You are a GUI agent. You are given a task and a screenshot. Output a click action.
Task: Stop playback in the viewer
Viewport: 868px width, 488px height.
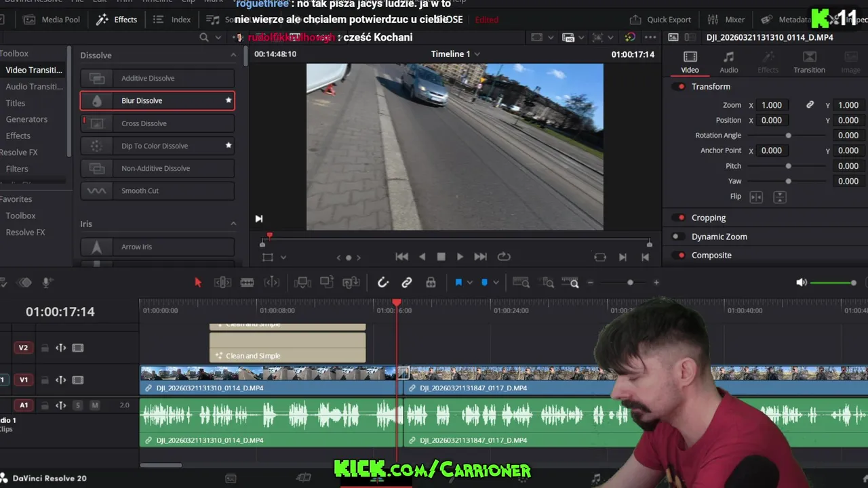tap(441, 257)
